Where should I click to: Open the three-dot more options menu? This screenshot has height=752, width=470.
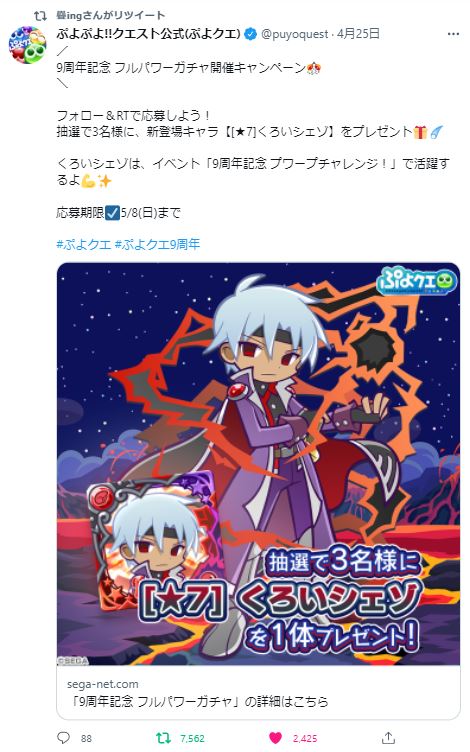tap(453, 34)
